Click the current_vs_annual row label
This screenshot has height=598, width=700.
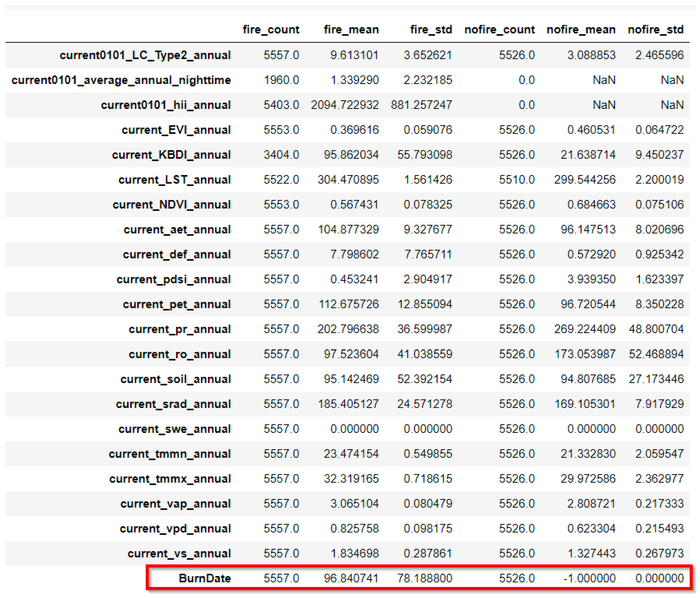click(179, 553)
